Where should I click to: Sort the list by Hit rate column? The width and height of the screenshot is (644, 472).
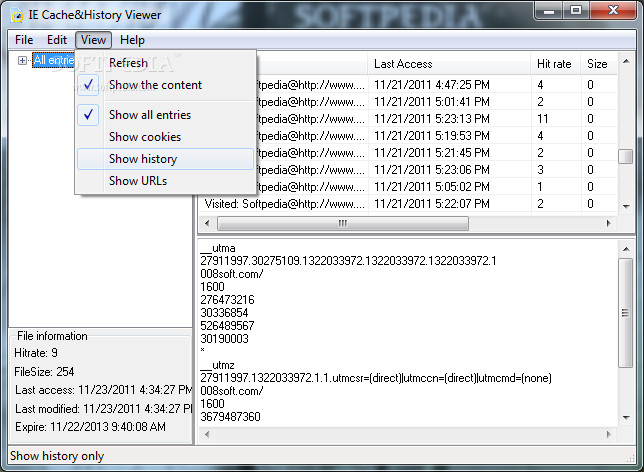point(556,64)
